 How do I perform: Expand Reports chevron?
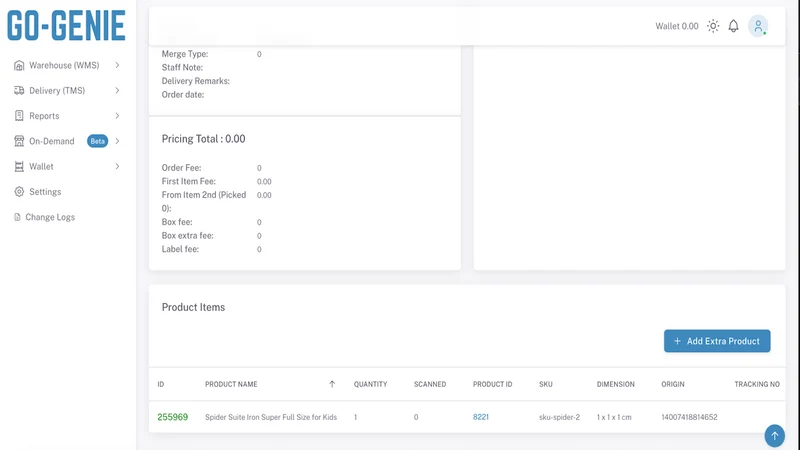tap(117, 116)
